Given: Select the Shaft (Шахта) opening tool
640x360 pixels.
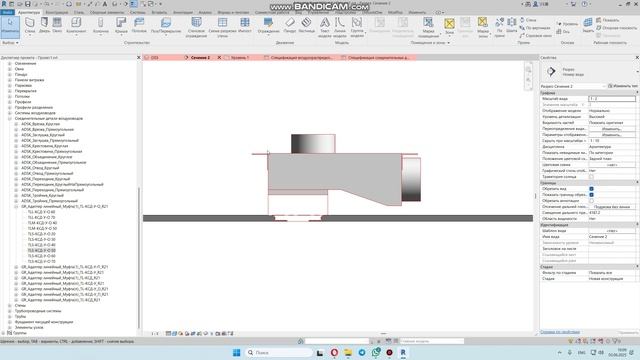Looking at the screenshot, I should click(511, 25).
